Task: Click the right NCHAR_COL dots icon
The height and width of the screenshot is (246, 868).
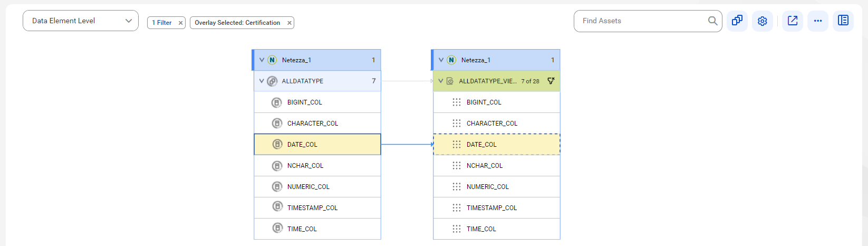Action: [457, 166]
